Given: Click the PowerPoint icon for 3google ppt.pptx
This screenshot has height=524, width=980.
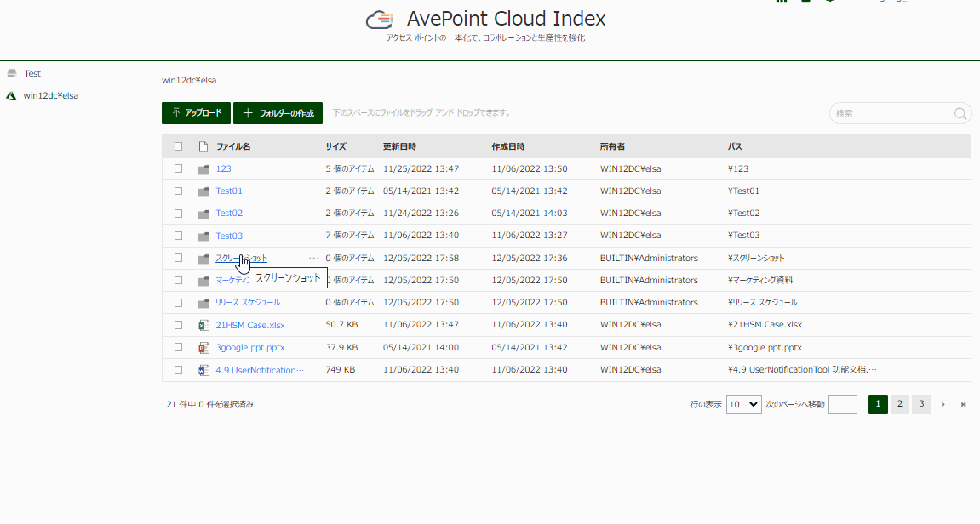Looking at the screenshot, I should click(203, 348).
